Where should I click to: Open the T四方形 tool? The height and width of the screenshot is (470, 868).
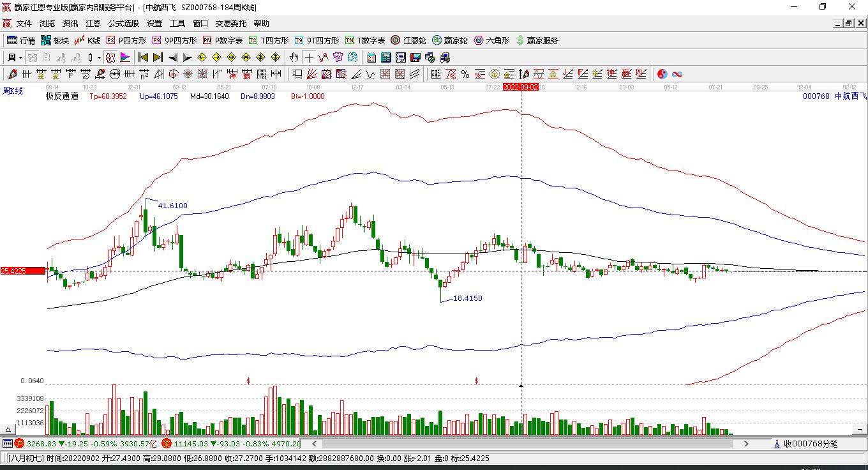click(x=269, y=40)
